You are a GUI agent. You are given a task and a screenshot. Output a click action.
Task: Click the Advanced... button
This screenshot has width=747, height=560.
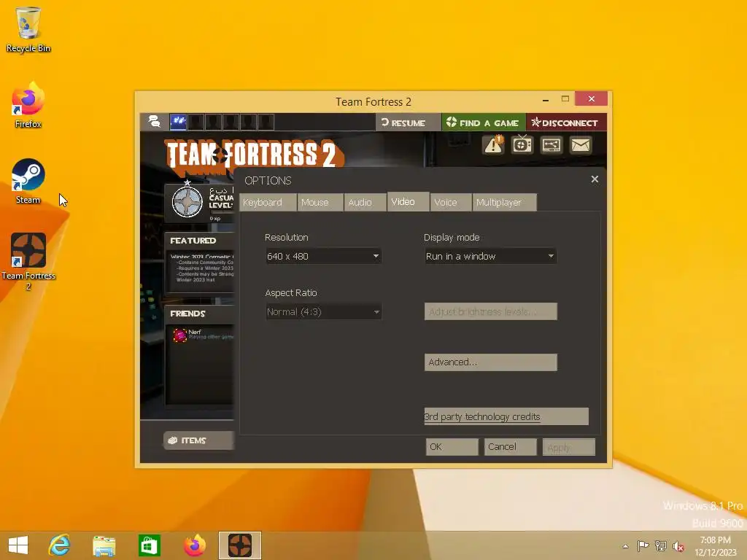[x=490, y=362]
